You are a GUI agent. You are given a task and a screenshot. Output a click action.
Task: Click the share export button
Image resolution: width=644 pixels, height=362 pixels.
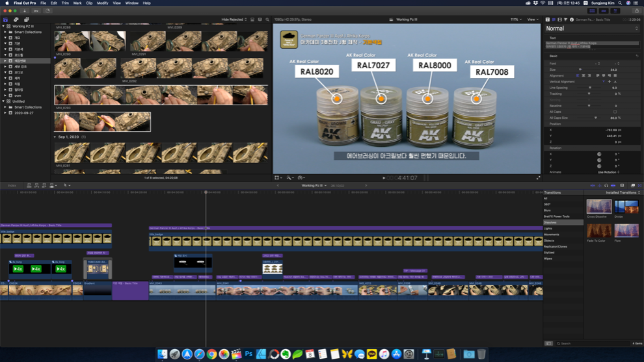click(636, 10)
